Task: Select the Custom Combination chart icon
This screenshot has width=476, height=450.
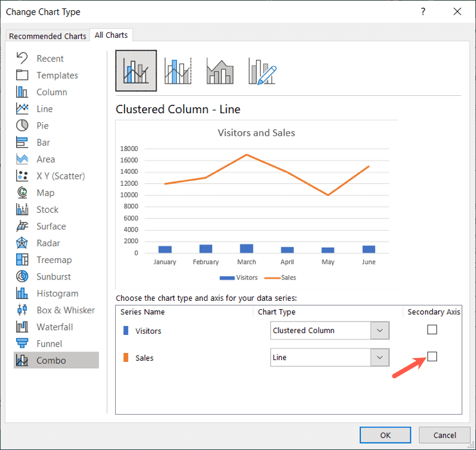Action: click(x=262, y=71)
